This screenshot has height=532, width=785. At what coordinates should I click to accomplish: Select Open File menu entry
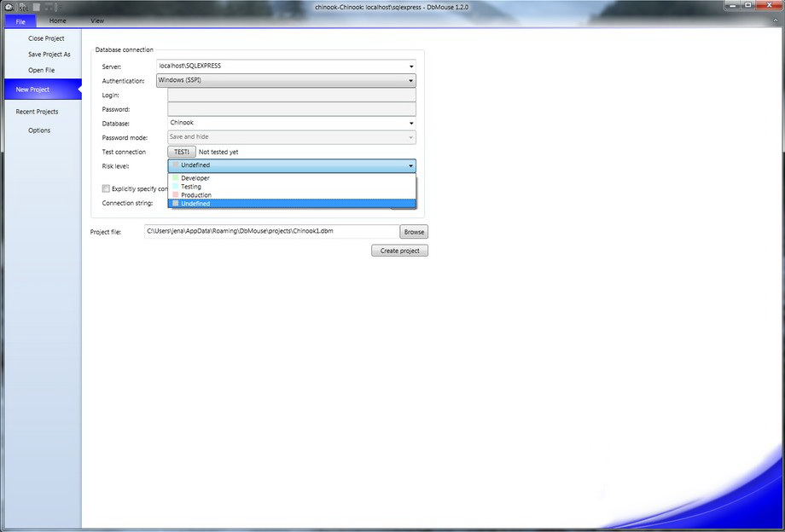coord(41,70)
